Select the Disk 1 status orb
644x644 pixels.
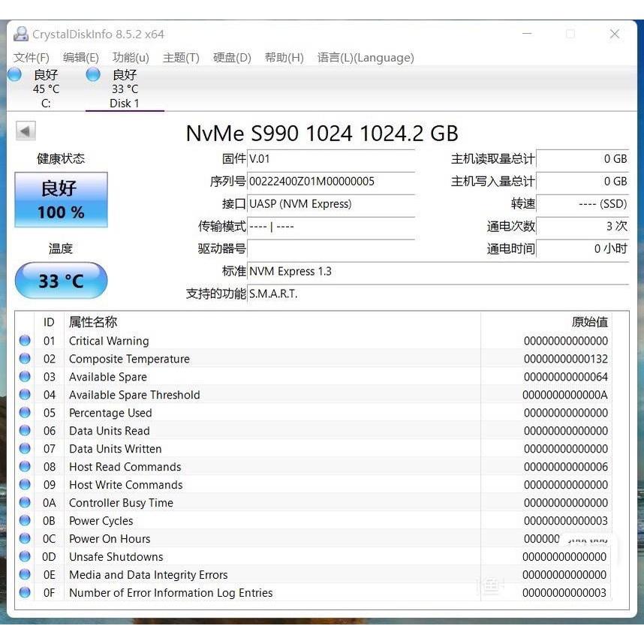(x=93, y=75)
